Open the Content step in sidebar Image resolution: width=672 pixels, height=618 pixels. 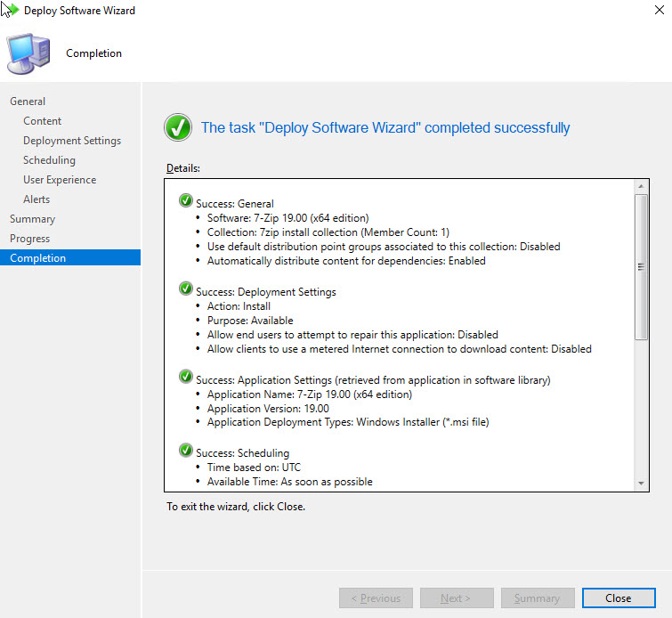(x=43, y=121)
